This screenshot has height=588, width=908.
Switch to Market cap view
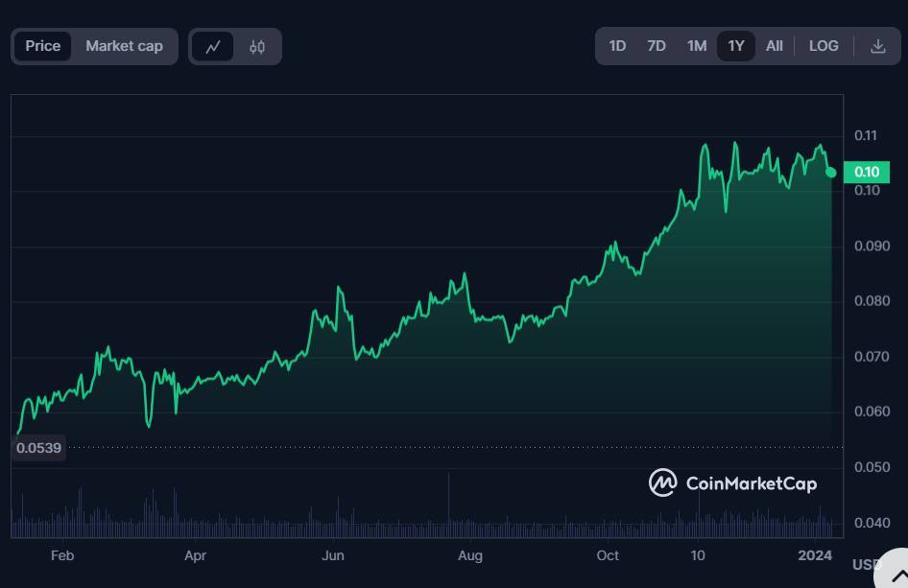124,45
